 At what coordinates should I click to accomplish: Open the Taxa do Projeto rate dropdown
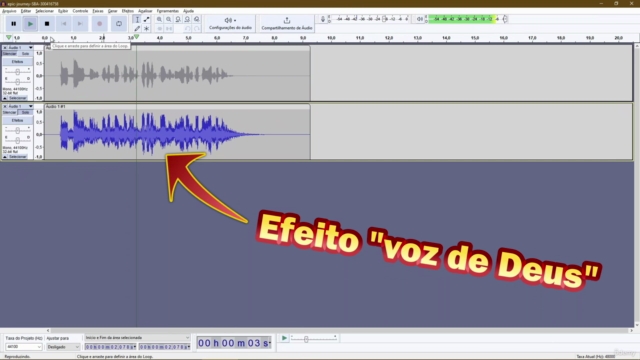pos(24,347)
